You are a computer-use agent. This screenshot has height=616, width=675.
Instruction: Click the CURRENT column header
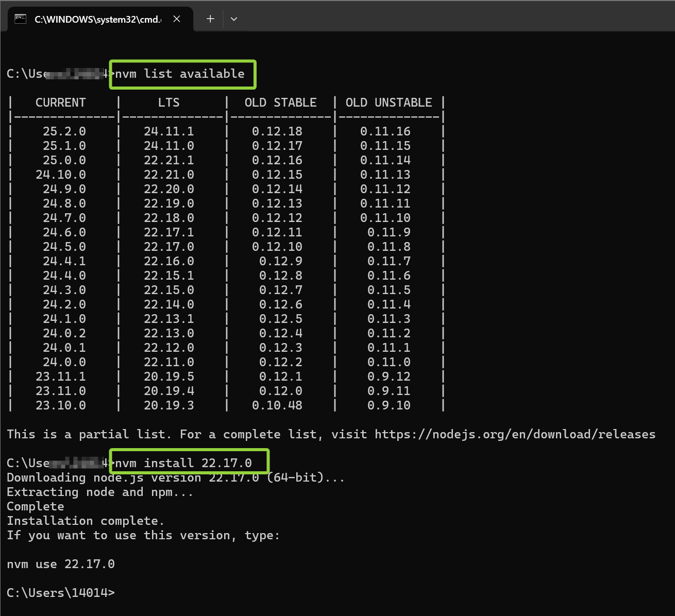(60, 102)
